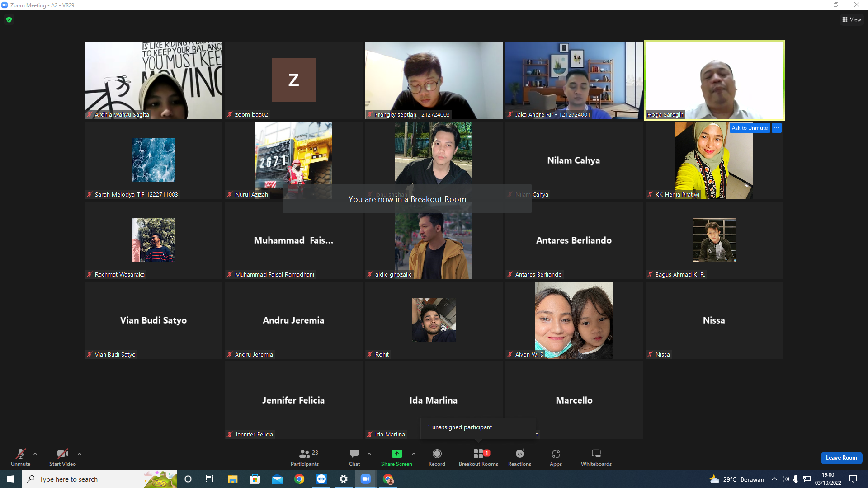Screen dimensions: 868x488
Task: Click the 1 unassigned participant tooltip
Action: tap(478, 427)
